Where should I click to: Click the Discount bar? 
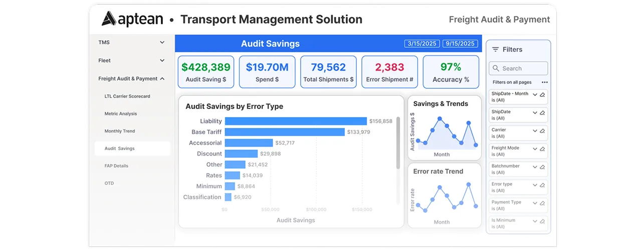[x=241, y=154]
